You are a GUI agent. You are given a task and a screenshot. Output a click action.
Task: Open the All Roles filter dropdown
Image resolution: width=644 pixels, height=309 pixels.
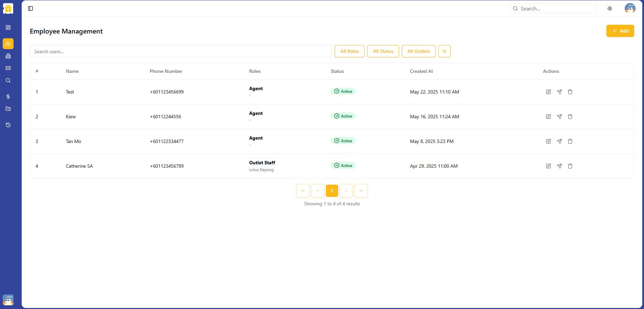pyautogui.click(x=349, y=51)
